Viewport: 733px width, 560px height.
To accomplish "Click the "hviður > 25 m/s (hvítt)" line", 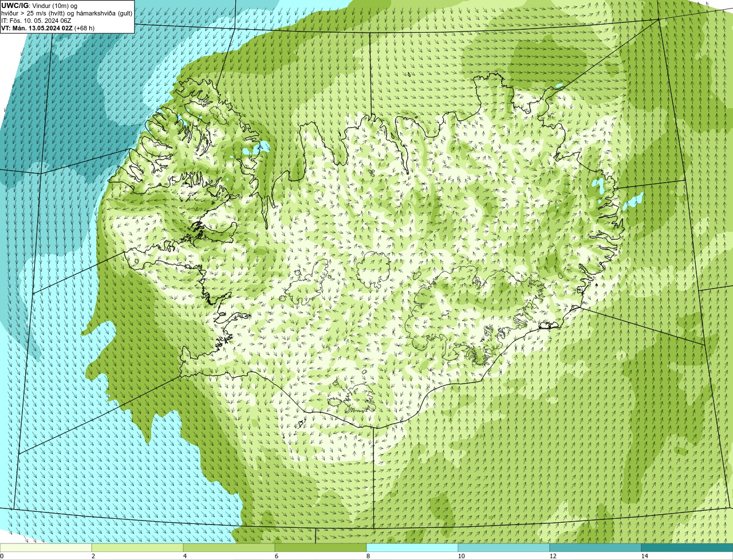I will click(x=33, y=13).
